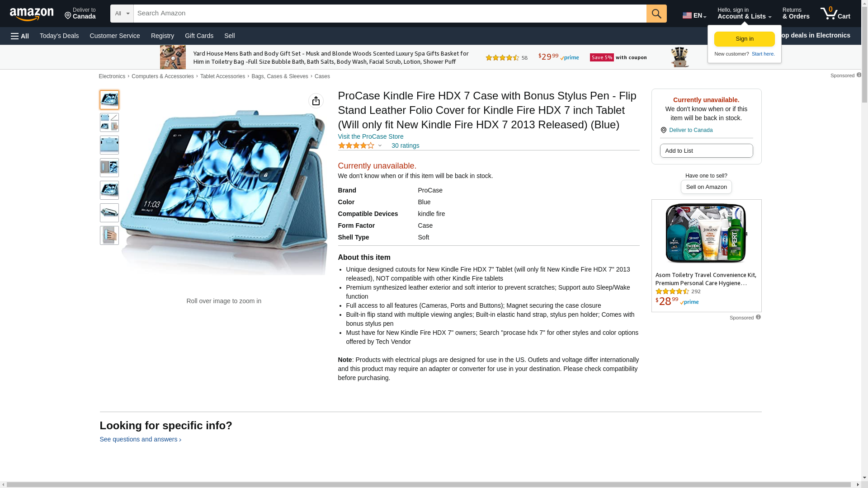Image resolution: width=868 pixels, height=488 pixels.
Task: Expand the ratings breakdown arrow
Action: [x=380, y=145]
